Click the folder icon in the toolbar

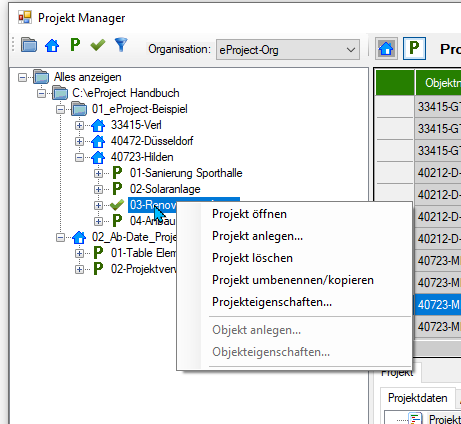(x=29, y=45)
